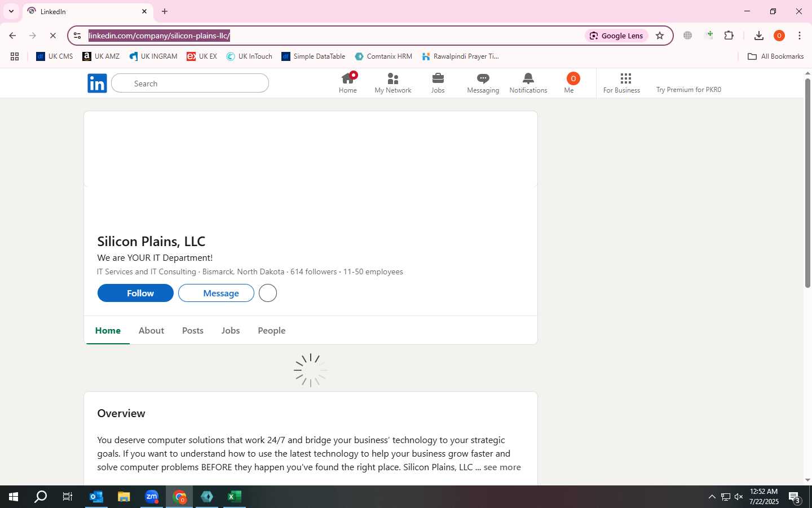The image size is (812, 508).
Task: Open the Simple DataTable bookmark
Action: click(x=314, y=56)
